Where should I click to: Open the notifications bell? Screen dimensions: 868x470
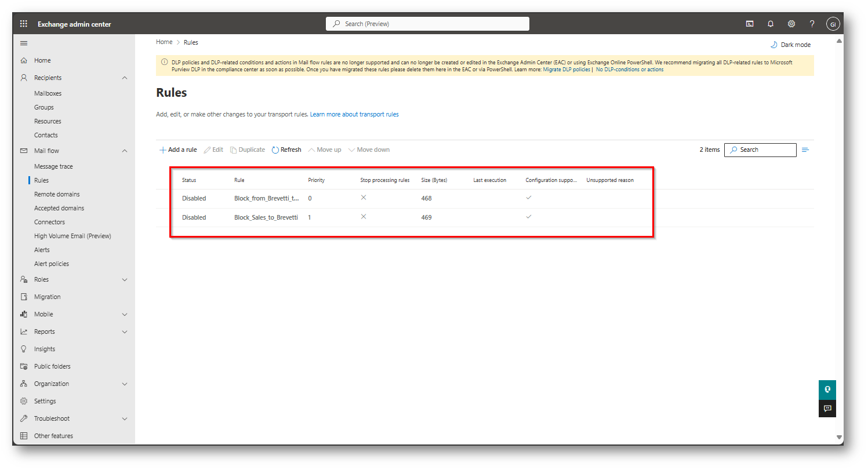click(771, 24)
